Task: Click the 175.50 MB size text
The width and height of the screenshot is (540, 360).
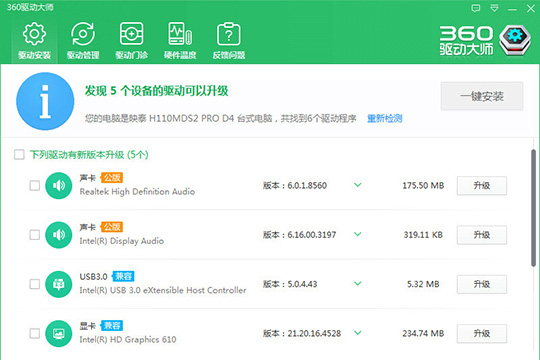Action: pyautogui.click(x=423, y=186)
